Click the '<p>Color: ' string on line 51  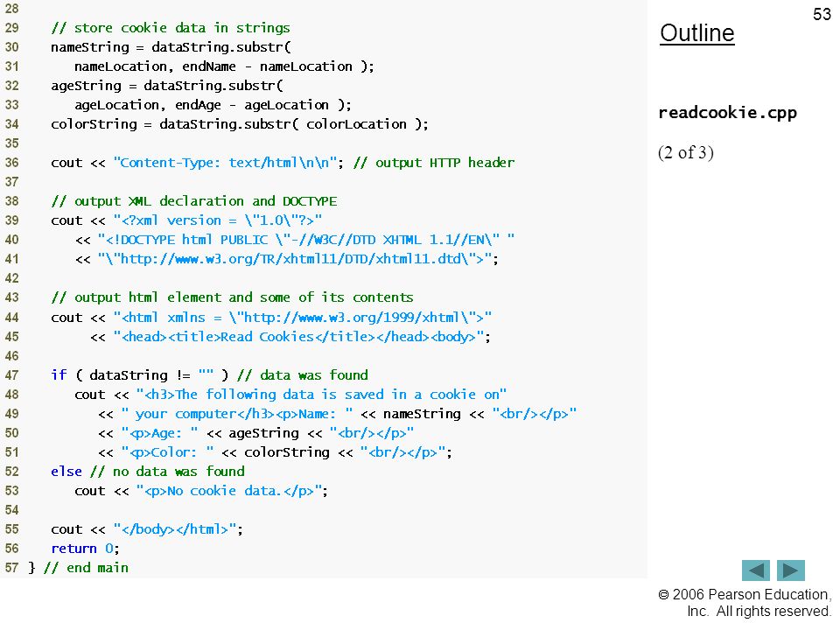point(167,452)
